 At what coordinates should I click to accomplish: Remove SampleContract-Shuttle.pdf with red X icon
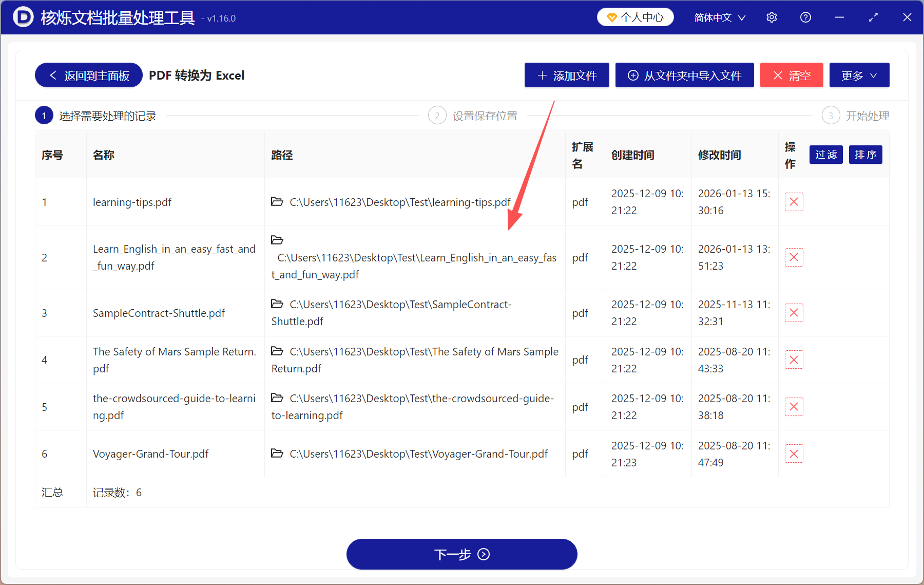[x=794, y=312]
